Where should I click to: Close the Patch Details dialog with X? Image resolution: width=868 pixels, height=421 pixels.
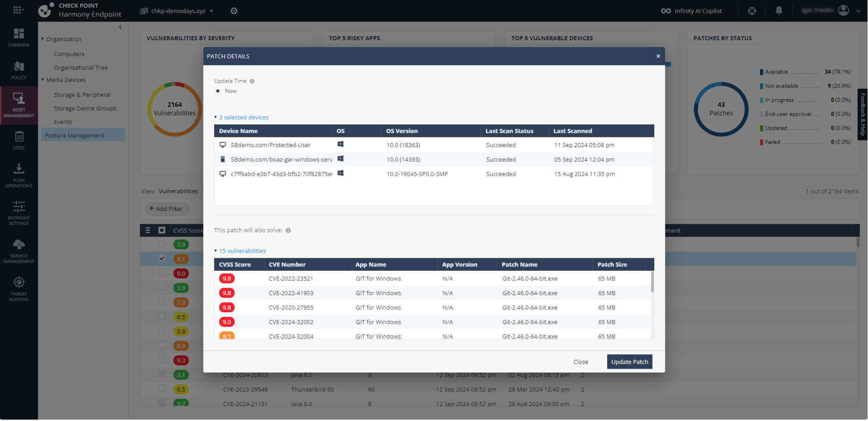658,56
